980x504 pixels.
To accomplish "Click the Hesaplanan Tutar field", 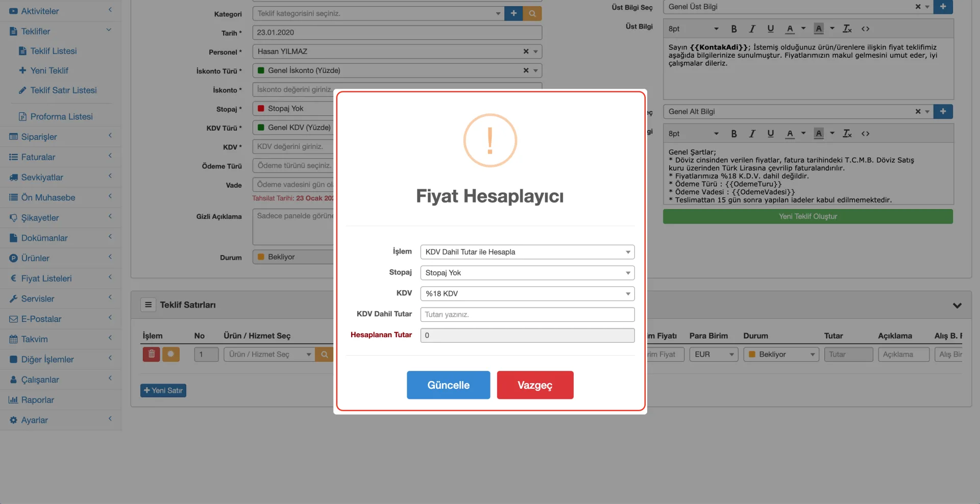I will [527, 335].
